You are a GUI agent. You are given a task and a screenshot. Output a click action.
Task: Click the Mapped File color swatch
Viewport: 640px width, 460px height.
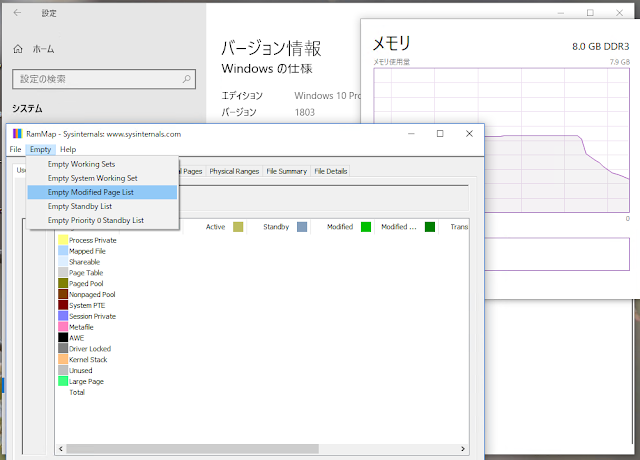pos(63,251)
